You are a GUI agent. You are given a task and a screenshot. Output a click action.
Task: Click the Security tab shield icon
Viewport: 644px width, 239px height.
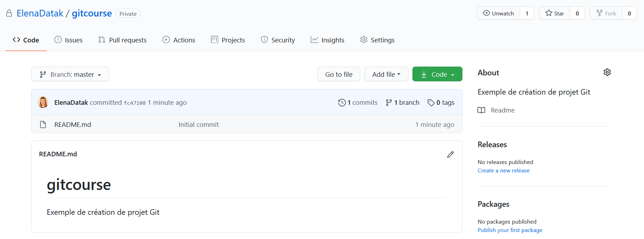click(x=264, y=40)
